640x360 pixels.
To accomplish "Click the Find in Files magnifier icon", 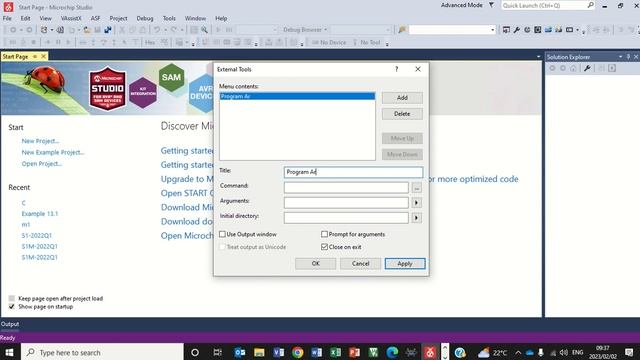I will pos(204,30).
